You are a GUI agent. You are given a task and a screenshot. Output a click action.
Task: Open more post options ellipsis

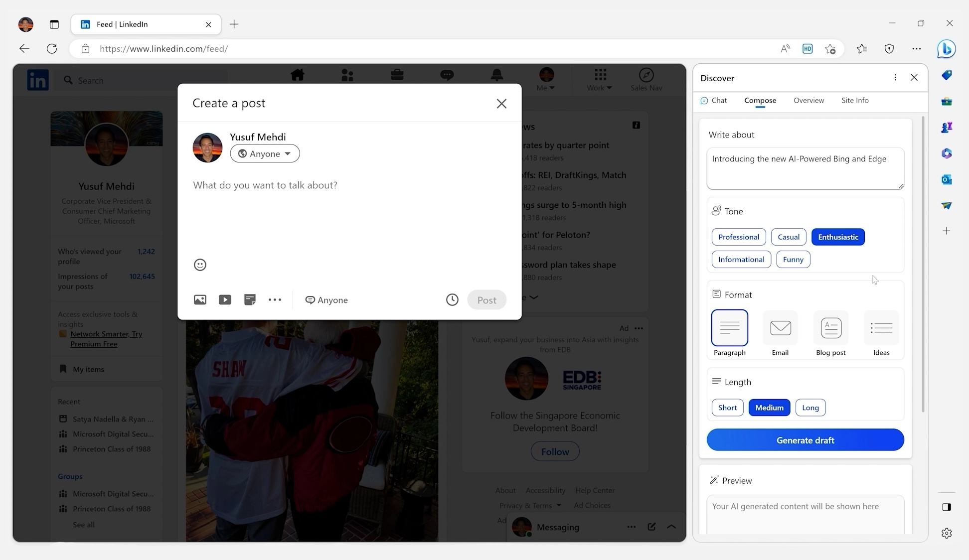pyautogui.click(x=275, y=300)
